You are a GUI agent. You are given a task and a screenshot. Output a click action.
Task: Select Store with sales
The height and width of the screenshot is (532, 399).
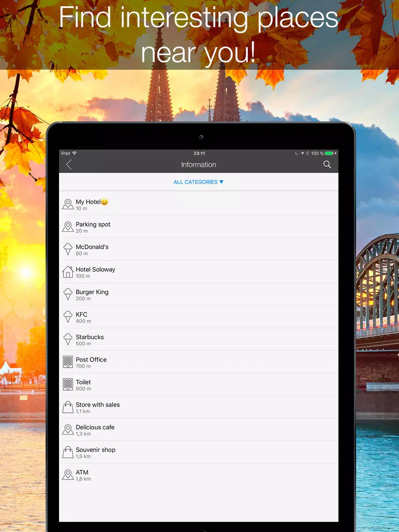point(199,407)
